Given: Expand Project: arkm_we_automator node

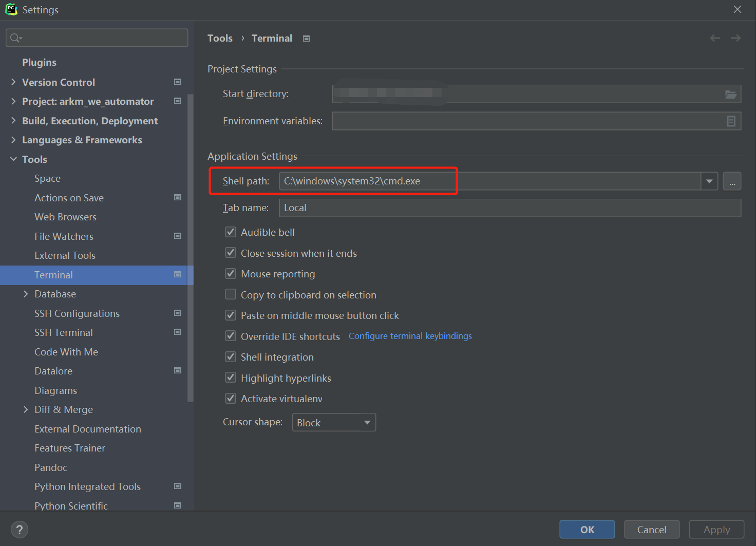Looking at the screenshot, I should click(13, 101).
